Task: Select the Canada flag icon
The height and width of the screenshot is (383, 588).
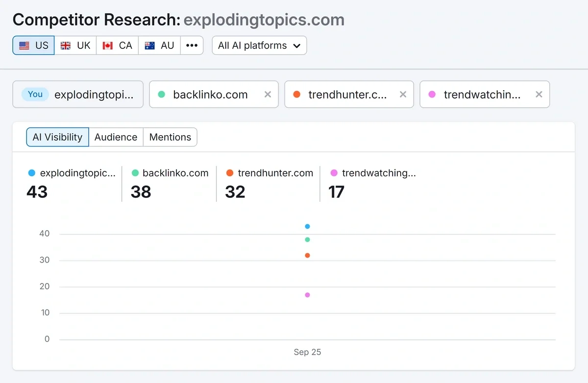Action: [x=117, y=45]
